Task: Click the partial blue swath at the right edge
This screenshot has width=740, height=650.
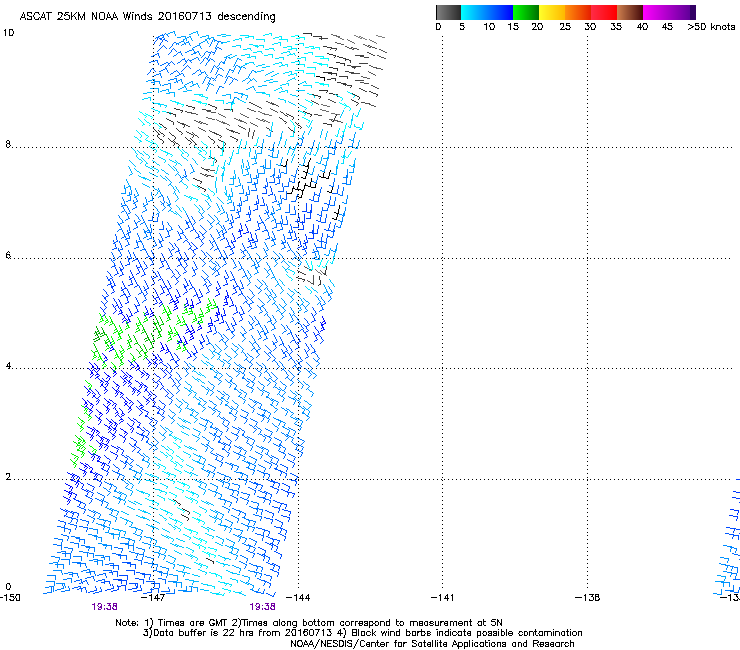Action: [x=728, y=537]
